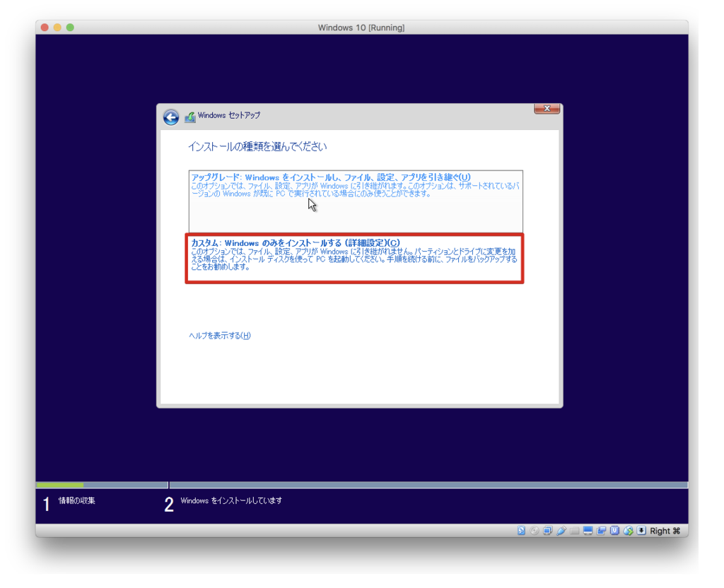Viewport: 724px width, 588px height.
Task: Close the Windows Setup dialog with X
Action: click(x=547, y=108)
